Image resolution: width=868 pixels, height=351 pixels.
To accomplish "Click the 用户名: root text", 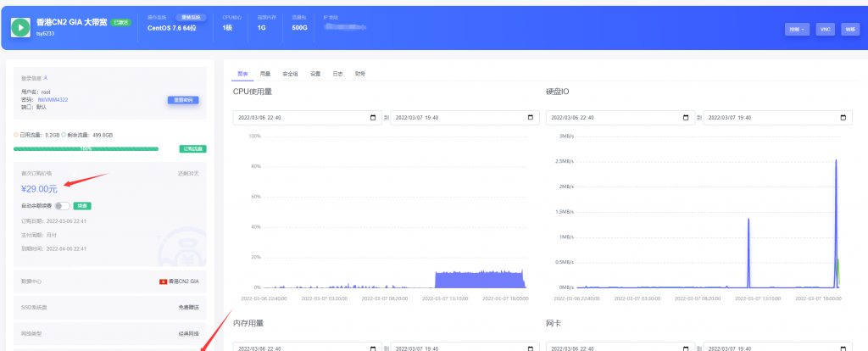I will [36, 92].
